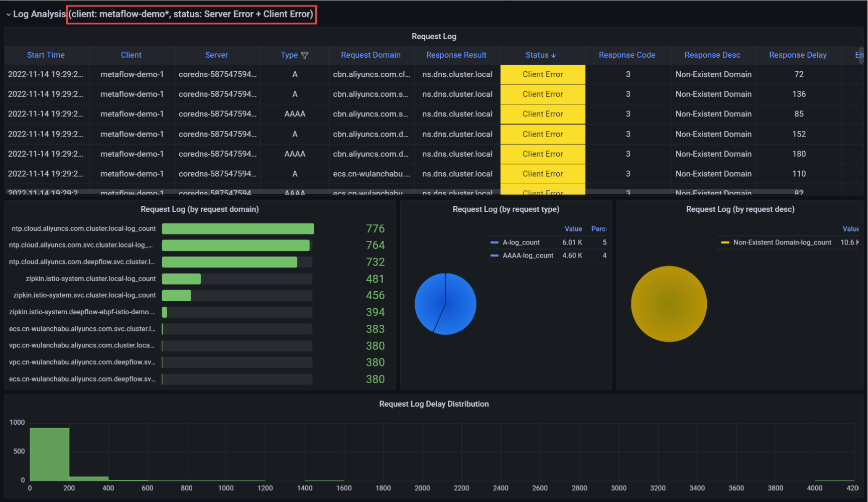Click Client Error cell with delay 136
The width and height of the screenshot is (868, 502).
coord(543,94)
